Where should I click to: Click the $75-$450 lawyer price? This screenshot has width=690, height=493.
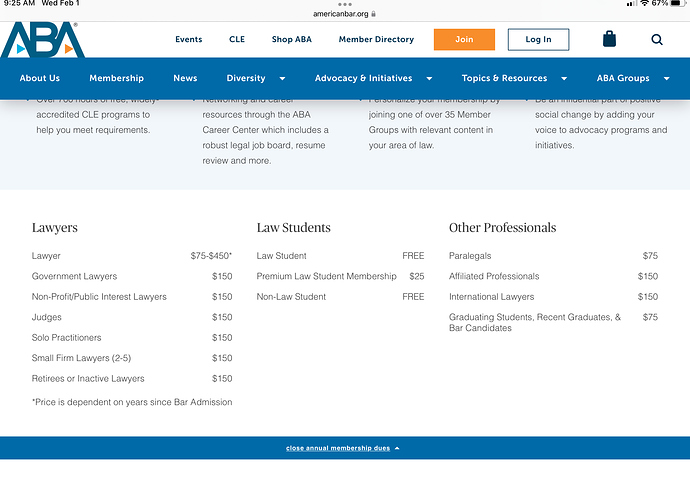tap(211, 256)
